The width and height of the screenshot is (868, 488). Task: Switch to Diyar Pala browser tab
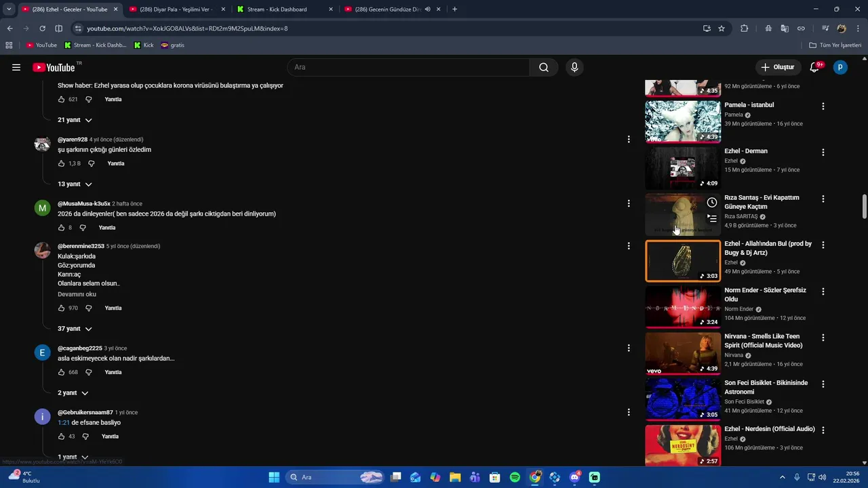176,9
